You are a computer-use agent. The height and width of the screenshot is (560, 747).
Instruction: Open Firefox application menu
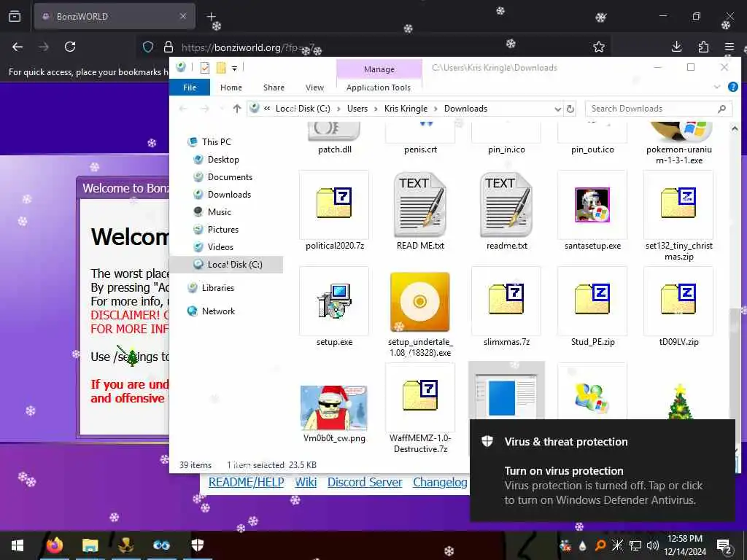click(729, 47)
